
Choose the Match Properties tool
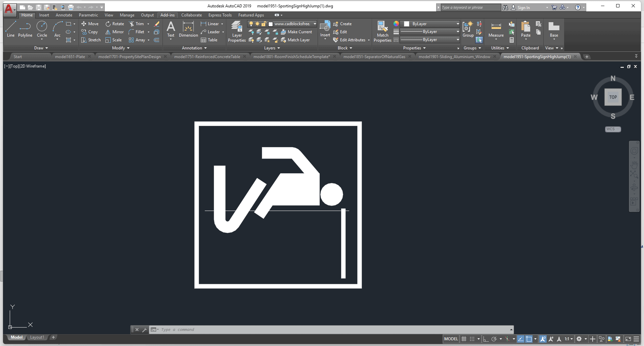[x=382, y=31]
